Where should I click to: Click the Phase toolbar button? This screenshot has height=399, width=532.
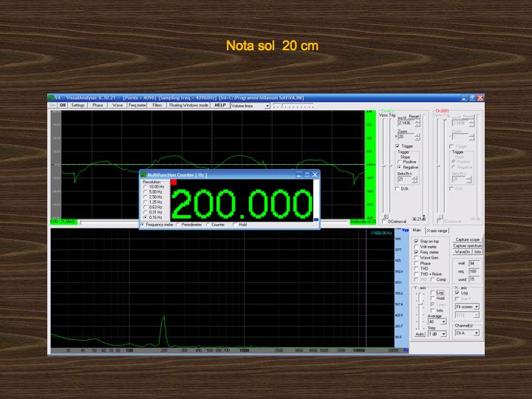98,106
